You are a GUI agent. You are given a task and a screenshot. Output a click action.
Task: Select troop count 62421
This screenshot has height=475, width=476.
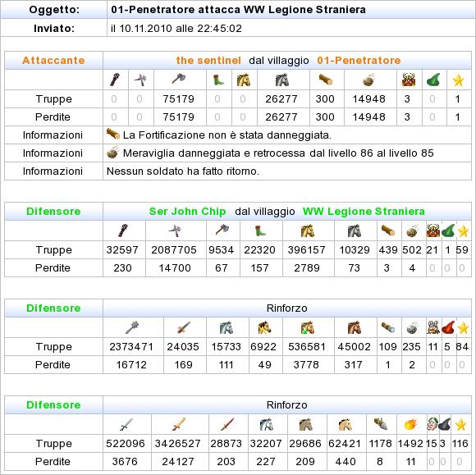coord(345,444)
